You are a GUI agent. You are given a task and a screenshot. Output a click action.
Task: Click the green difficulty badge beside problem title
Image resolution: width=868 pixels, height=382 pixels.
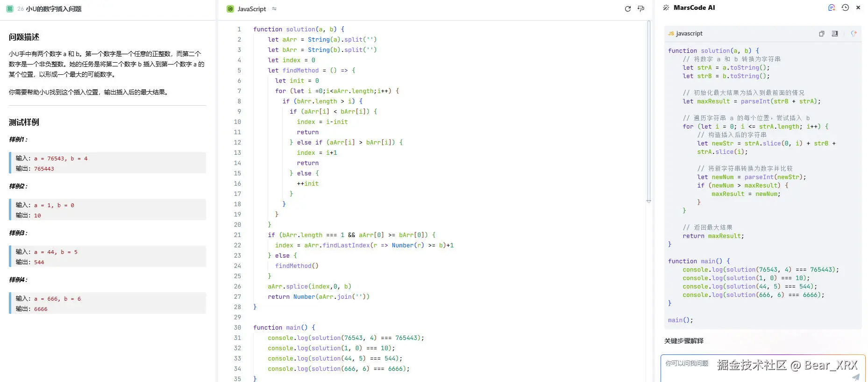point(10,9)
